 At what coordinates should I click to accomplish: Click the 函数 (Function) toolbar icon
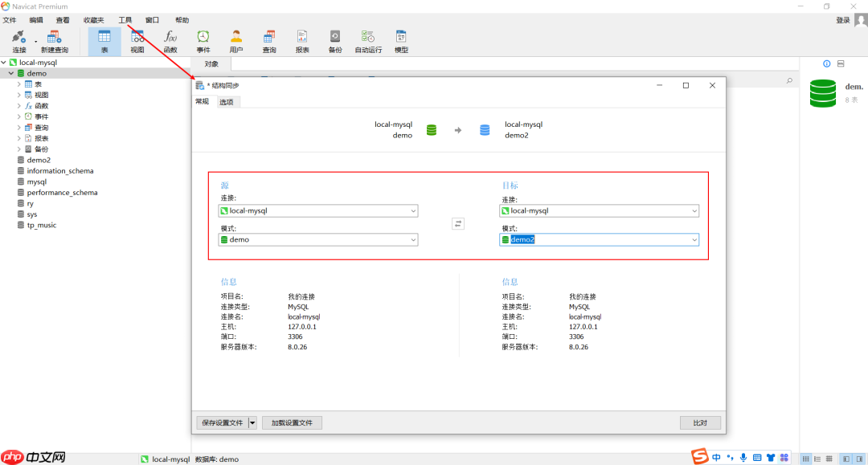170,42
